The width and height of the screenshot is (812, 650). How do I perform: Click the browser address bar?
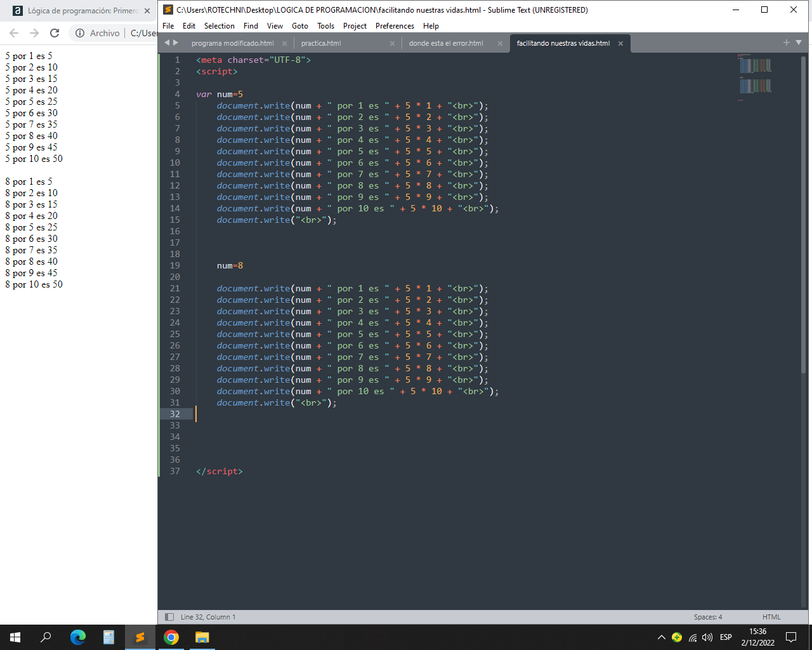(114, 33)
